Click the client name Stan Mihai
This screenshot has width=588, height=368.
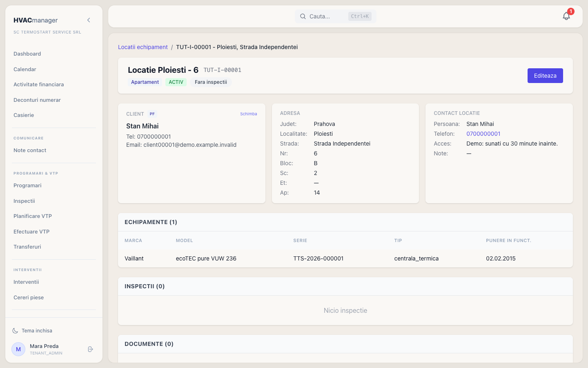point(143,126)
